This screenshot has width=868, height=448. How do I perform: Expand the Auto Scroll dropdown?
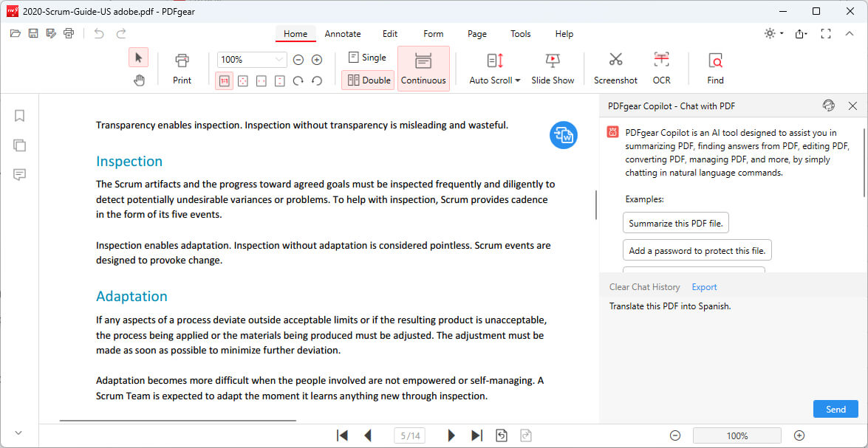tap(495, 80)
